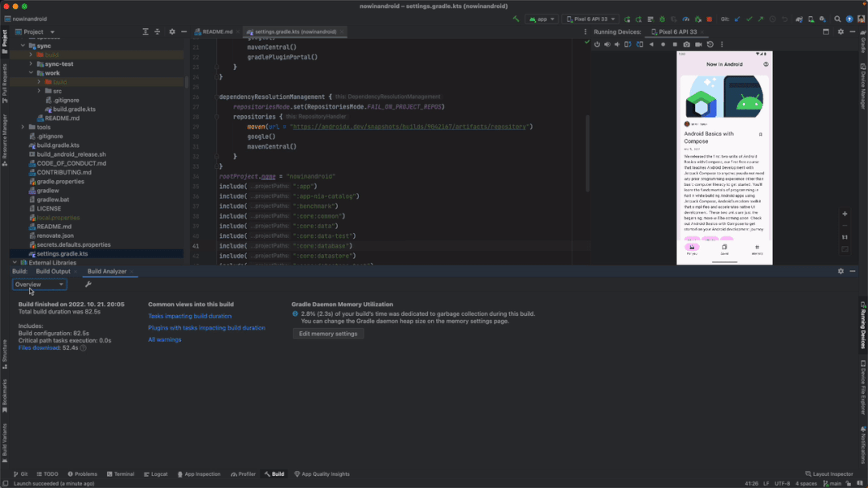Click the emulator Back triangle button

coord(652,44)
